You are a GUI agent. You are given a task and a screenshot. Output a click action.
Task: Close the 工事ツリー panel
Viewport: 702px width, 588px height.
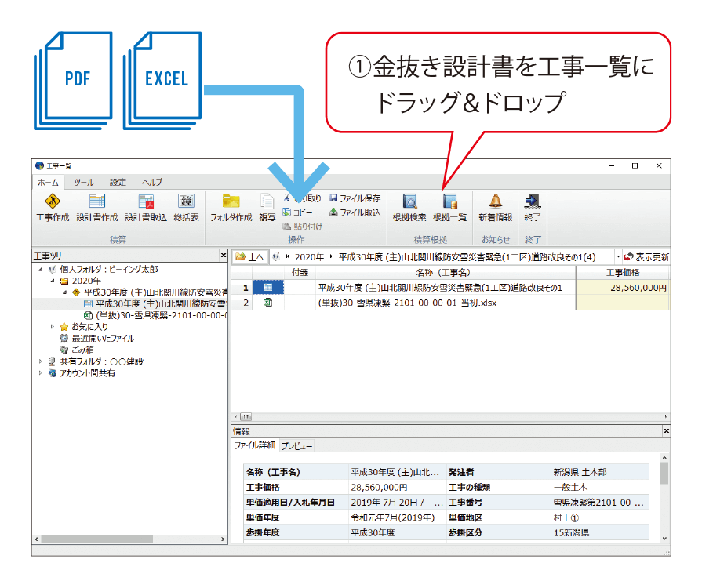(x=223, y=256)
